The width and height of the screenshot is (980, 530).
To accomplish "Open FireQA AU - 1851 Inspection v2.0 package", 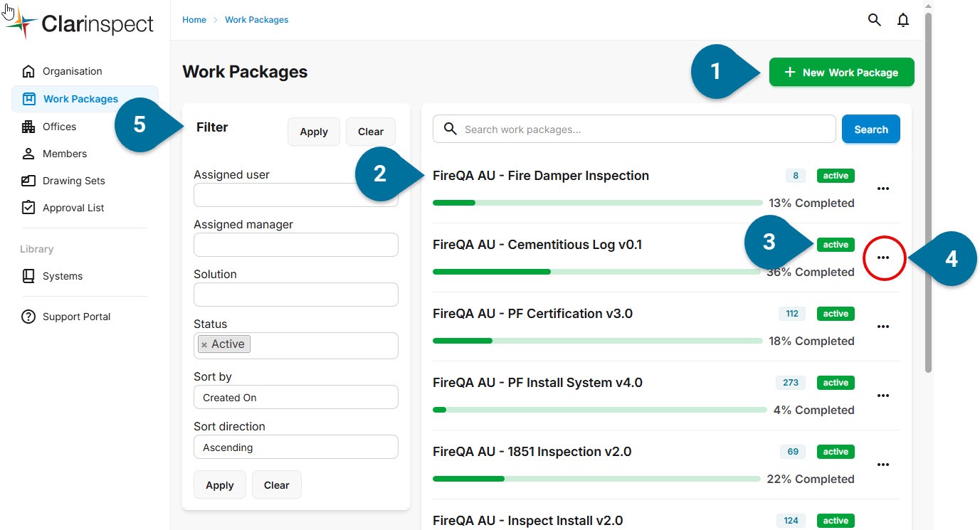I will (x=532, y=452).
